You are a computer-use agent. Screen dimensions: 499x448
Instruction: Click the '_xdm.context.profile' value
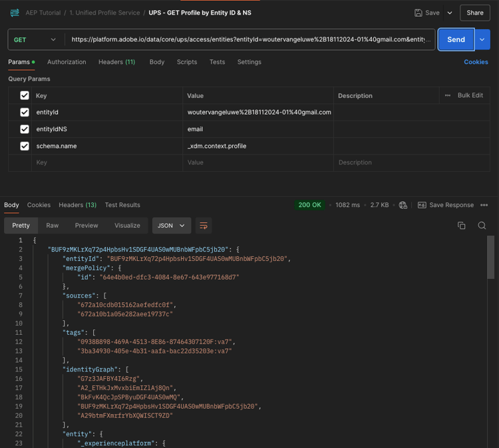217,146
